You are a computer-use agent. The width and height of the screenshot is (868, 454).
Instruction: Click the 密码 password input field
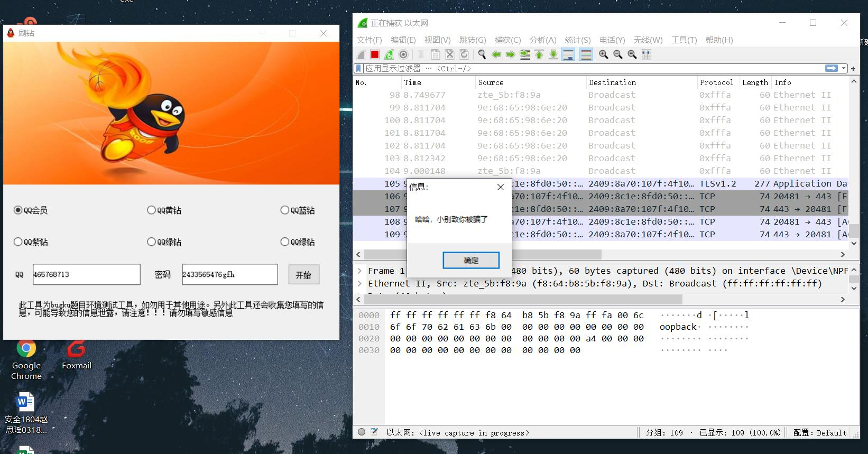pyautogui.click(x=229, y=274)
